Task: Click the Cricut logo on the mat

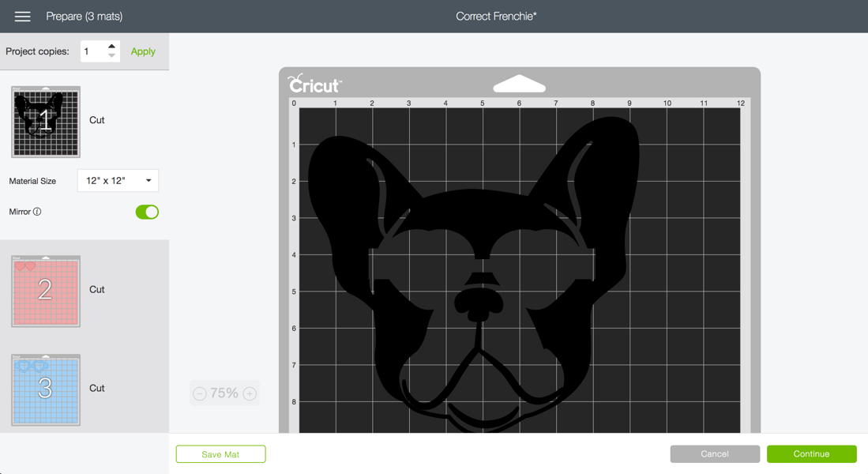Action: (314, 84)
